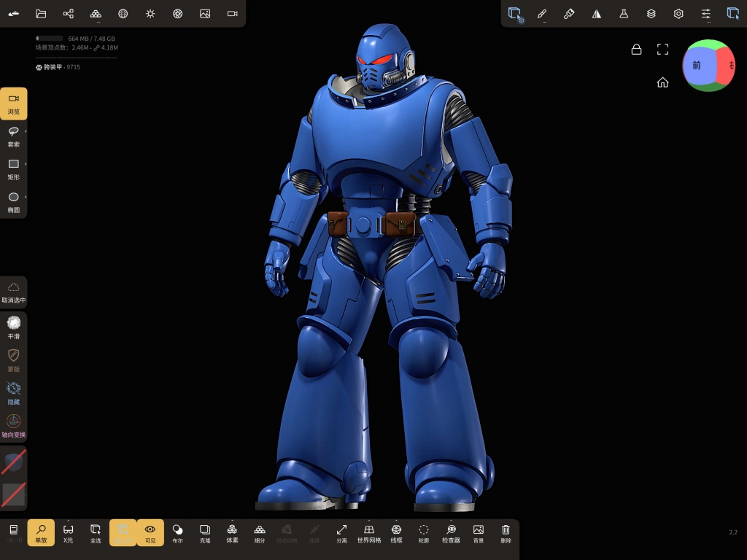Toggle 单放 solo mode
This screenshot has width=747, height=560.
point(41,532)
